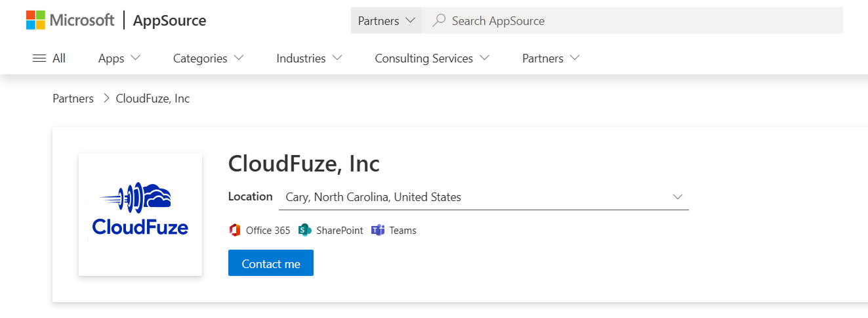Viewport: 868px width, 318px height.
Task: Click the Microsoft logo
Action: click(x=70, y=20)
